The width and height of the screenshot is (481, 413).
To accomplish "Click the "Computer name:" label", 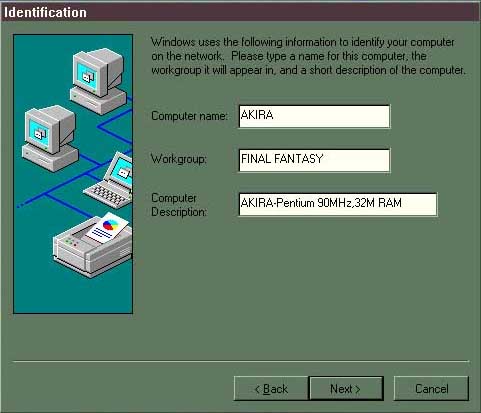I will pyautogui.click(x=189, y=116).
